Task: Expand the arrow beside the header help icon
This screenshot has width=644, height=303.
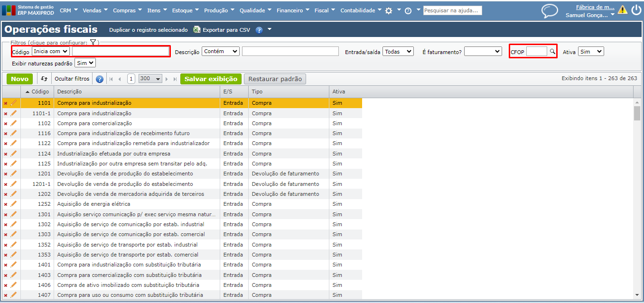Action: click(270, 29)
